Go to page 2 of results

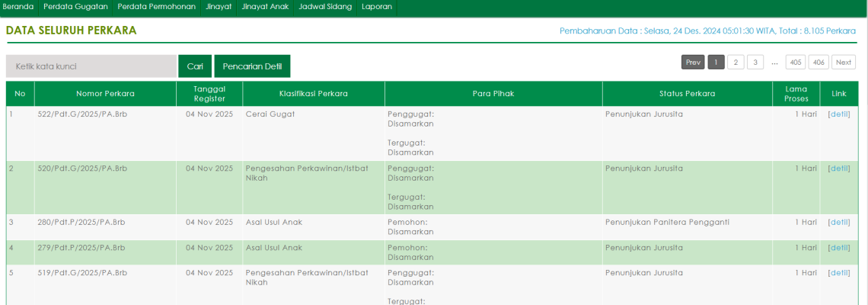point(736,63)
